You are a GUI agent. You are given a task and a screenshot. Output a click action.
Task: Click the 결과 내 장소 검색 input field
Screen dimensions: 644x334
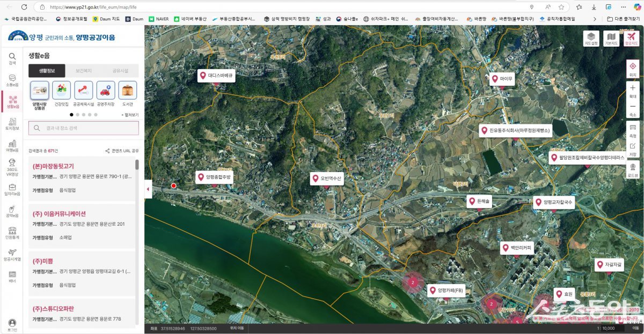pos(83,128)
